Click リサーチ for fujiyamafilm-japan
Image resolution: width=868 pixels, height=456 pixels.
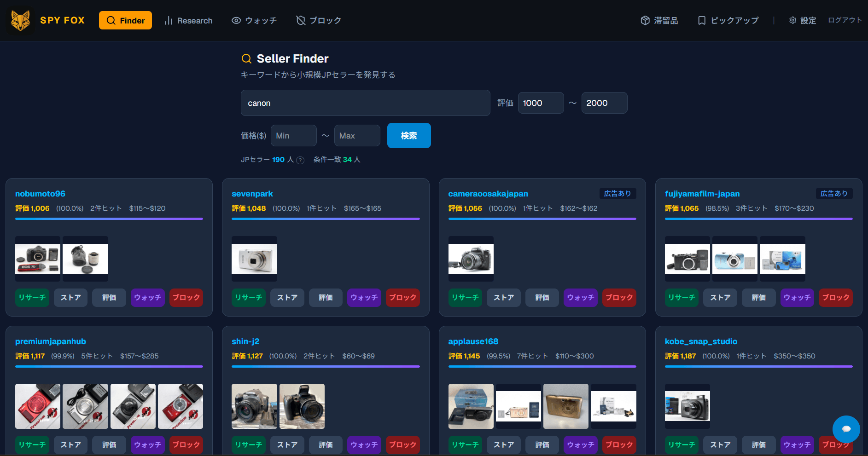(682, 298)
